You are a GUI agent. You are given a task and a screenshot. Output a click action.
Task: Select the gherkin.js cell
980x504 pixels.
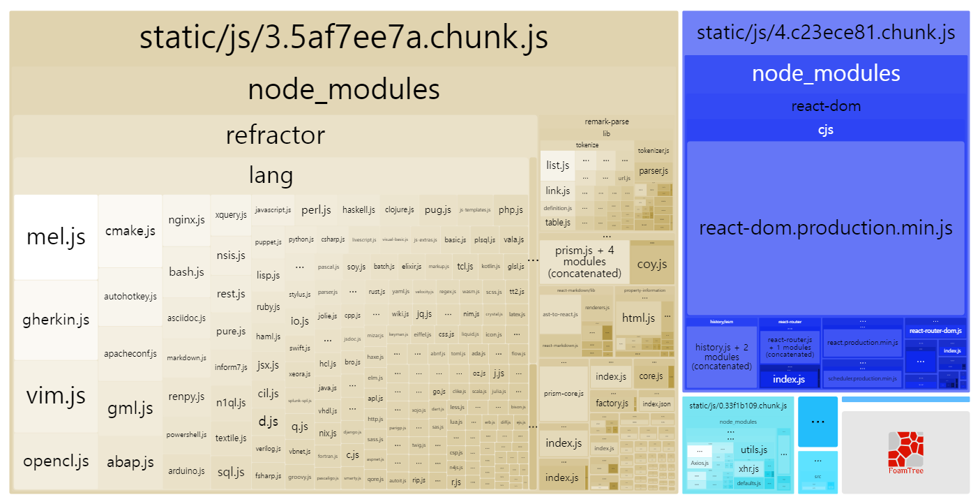click(x=56, y=320)
